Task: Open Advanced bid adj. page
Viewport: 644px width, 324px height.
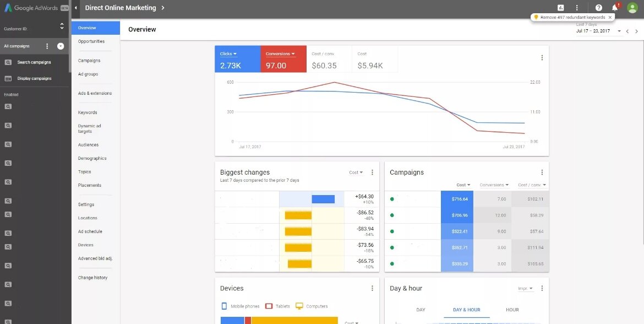Action: click(95, 258)
